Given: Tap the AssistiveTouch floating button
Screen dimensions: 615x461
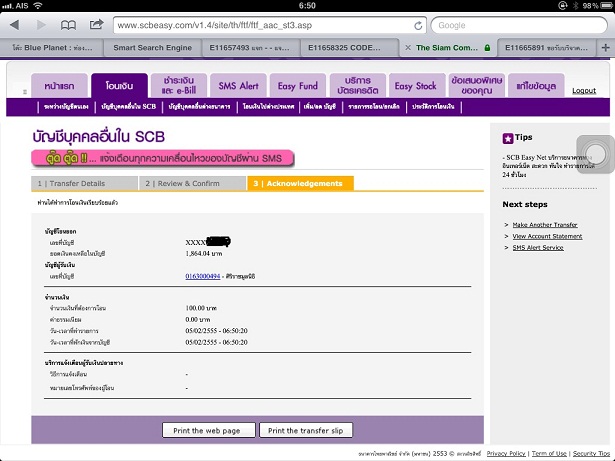Looking at the screenshot, I should point(595,154).
